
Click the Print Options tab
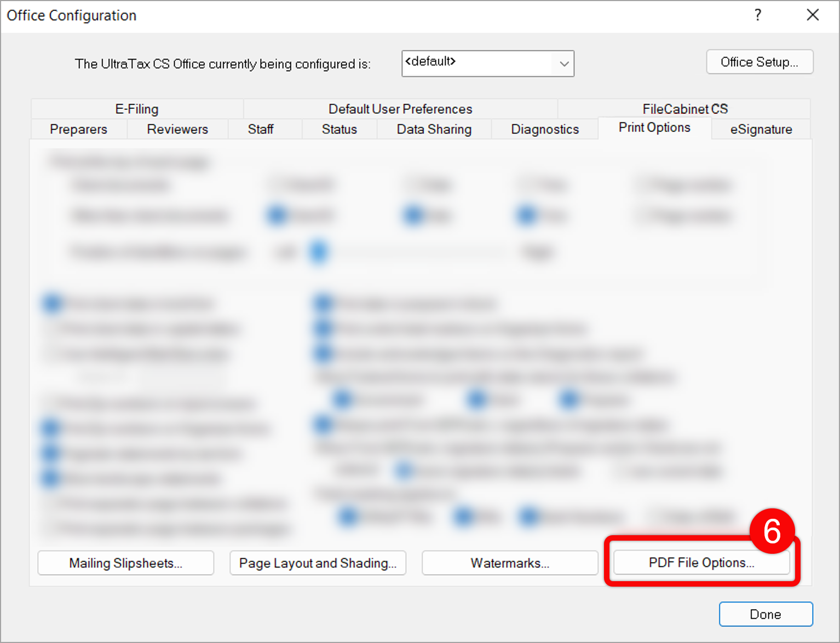(x=654, y=128)
